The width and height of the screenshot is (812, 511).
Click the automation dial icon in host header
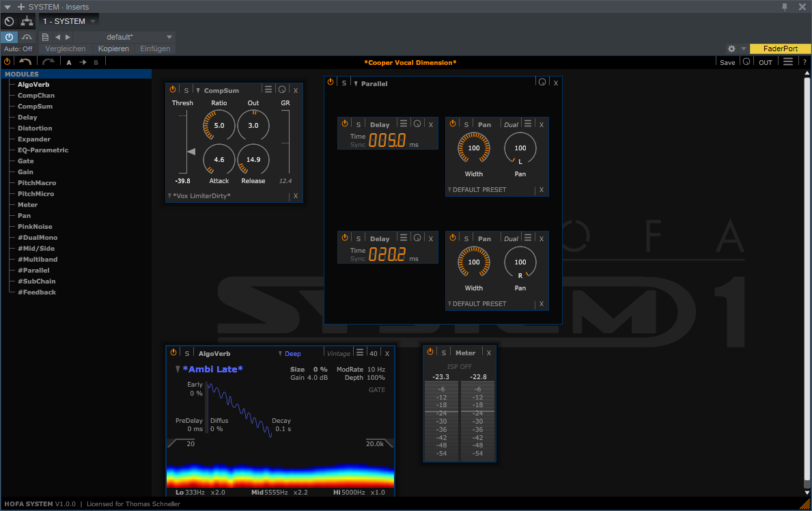pyautogui.click(x=10, y=21)
